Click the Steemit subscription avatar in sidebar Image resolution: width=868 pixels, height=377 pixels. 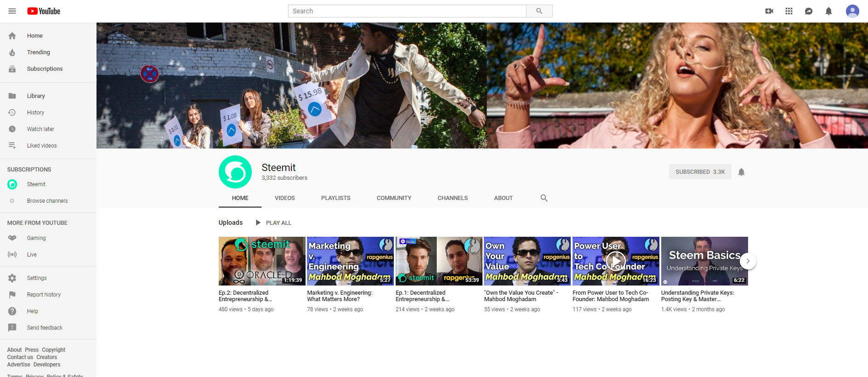[12, 184]
